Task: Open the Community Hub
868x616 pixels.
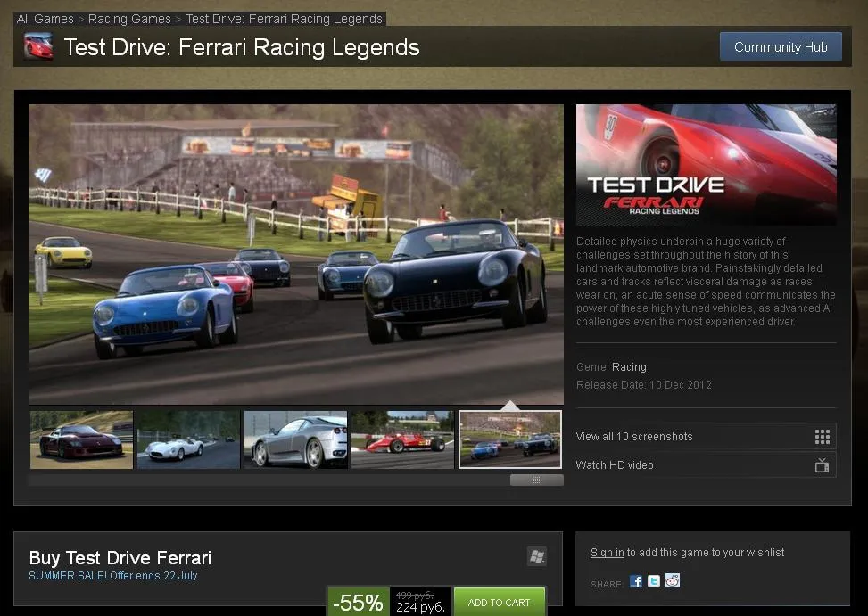Action: click(781, 47)
